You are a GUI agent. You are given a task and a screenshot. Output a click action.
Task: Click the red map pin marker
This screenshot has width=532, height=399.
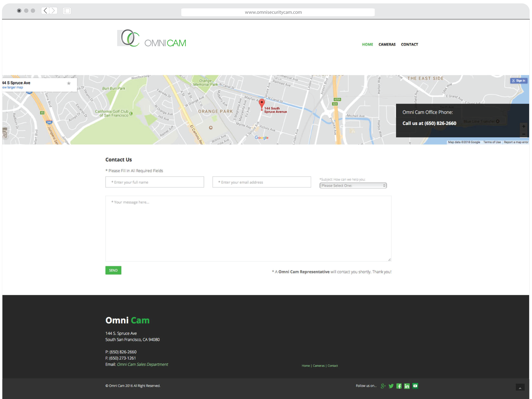262,105
